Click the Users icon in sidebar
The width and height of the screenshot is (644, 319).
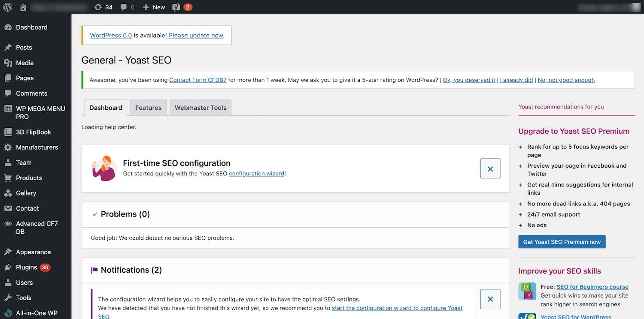(x=8, y=283)
